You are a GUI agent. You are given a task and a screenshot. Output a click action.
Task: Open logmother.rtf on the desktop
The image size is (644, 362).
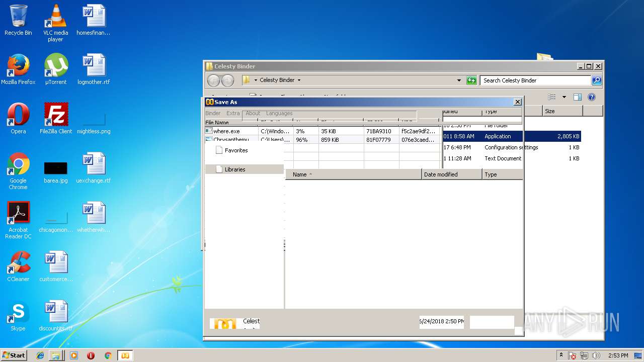94,69
